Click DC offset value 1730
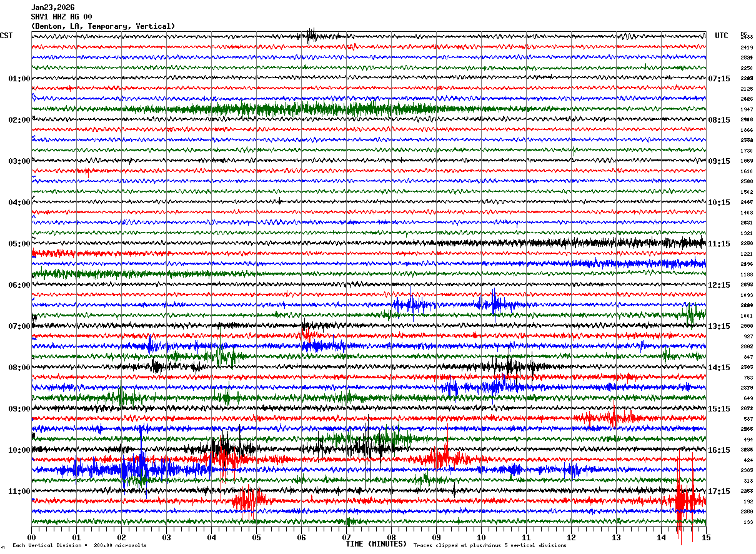 coord(747,151)
